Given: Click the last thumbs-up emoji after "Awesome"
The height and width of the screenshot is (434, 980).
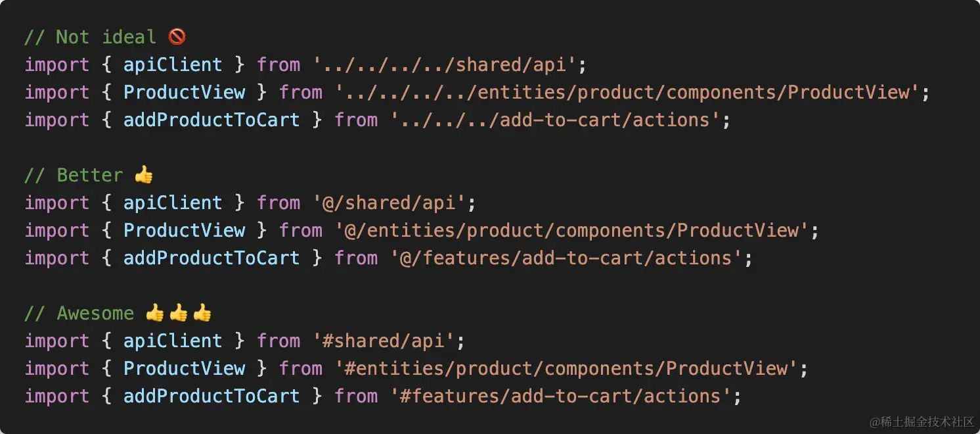Looking at the screenshot, I should point(202,313).
